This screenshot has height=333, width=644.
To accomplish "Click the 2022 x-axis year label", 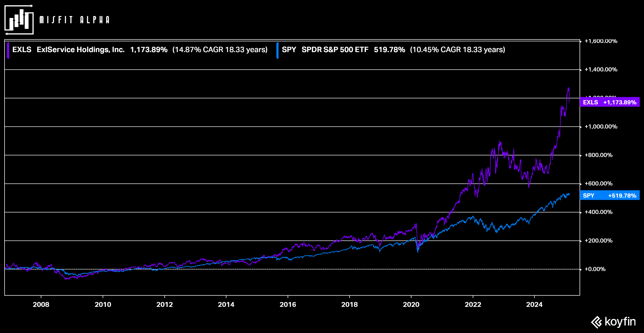I will click(x=473, y=305).
